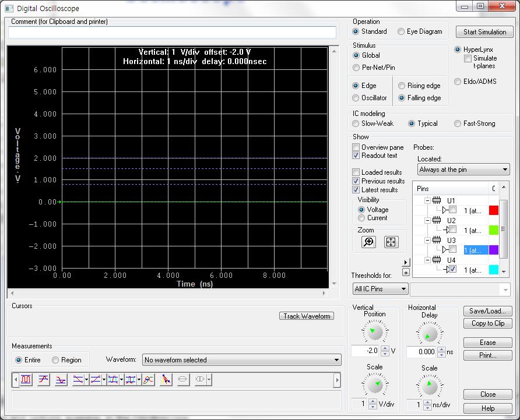The width and height of the screenshot is (520, 420).
Task: Select the yellow triangle measurement icon
Action: click(x=166, y=380)
